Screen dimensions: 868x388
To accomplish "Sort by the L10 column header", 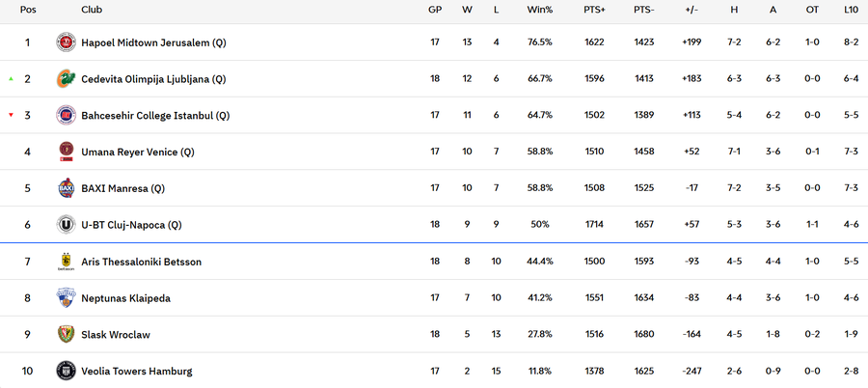I will [851, 10].
